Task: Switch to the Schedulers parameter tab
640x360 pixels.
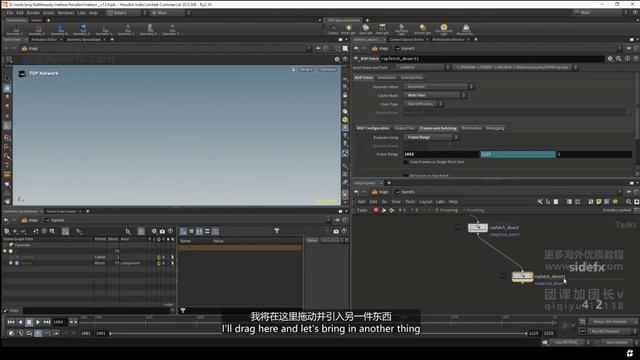Action: [387, 78]
